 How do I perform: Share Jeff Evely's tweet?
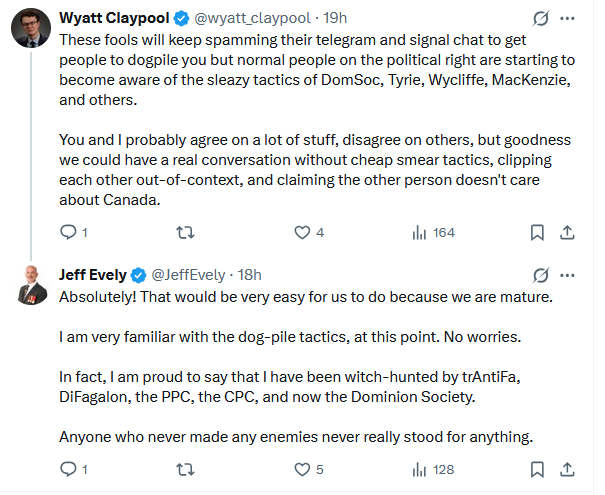[x=567, y=469]
